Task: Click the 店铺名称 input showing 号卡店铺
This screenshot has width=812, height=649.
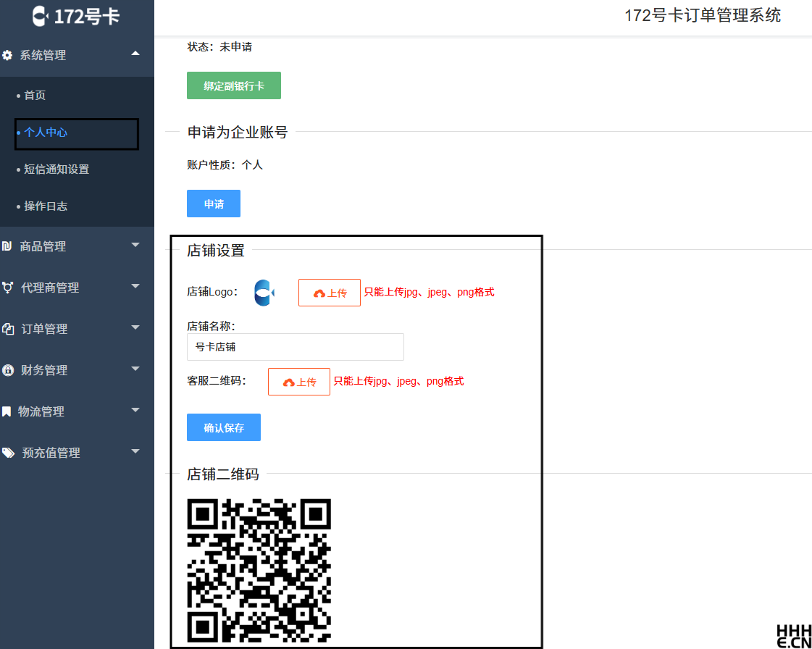Action: pos(295,347)
